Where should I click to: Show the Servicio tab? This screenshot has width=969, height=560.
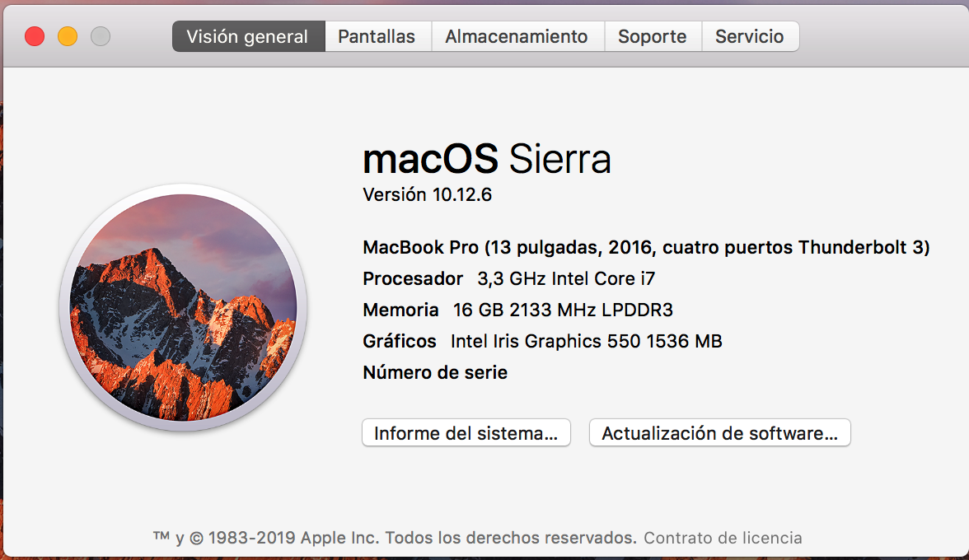point(749,37)
